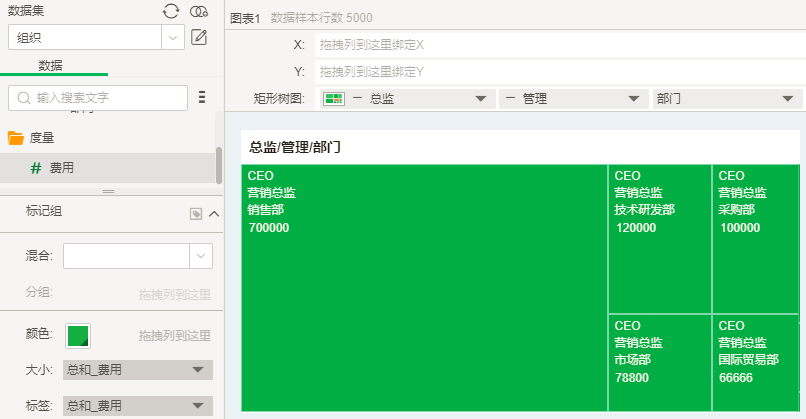Click the tag icon in 标记组 header

[196, 214]
